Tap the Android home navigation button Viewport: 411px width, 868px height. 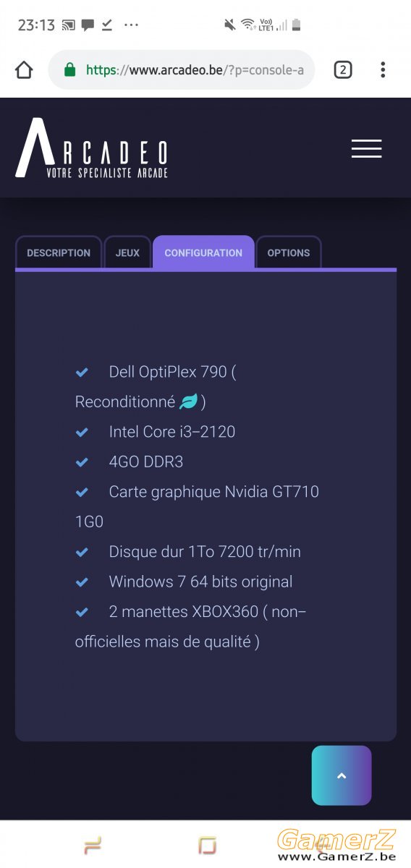pos(207,845)
